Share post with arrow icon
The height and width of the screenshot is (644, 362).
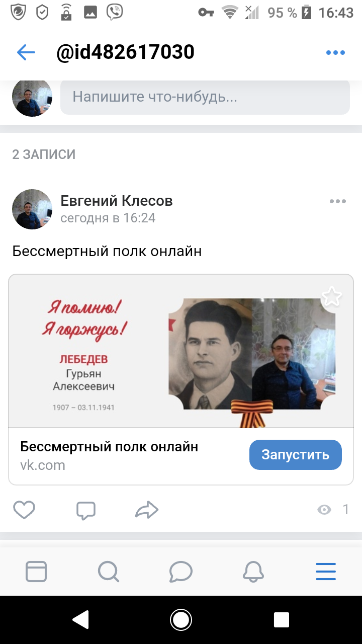[147, 510]
